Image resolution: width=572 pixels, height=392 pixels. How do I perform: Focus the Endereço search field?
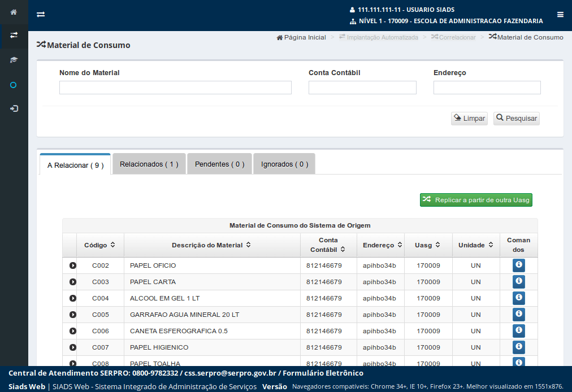[x=487, y=88]
